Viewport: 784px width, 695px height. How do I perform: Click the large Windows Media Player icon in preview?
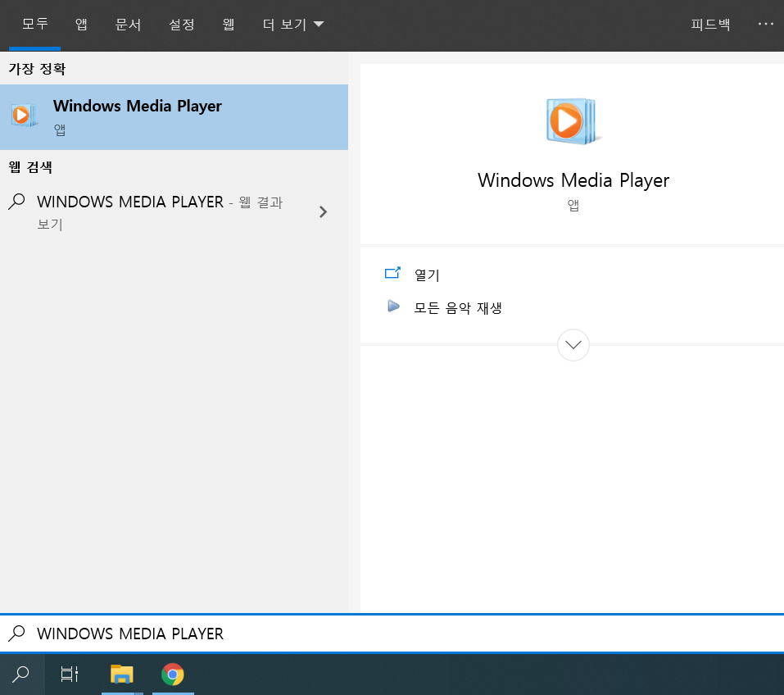(x=573, y=121)
